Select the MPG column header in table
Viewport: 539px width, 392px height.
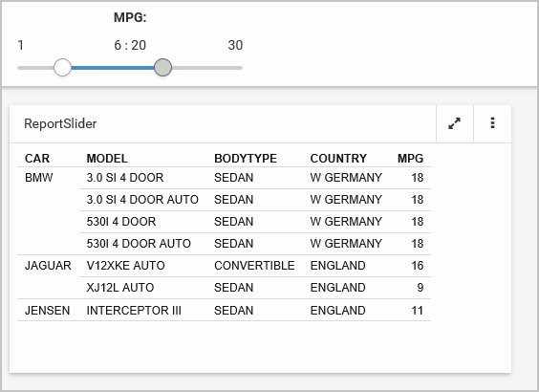(410, 159)
